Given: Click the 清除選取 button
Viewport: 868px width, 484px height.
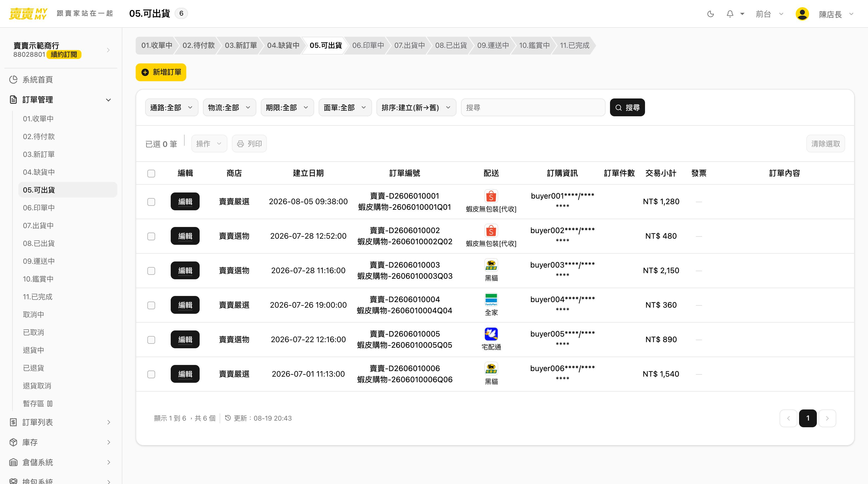Looking at the screenshot, I should coord(825,144).
